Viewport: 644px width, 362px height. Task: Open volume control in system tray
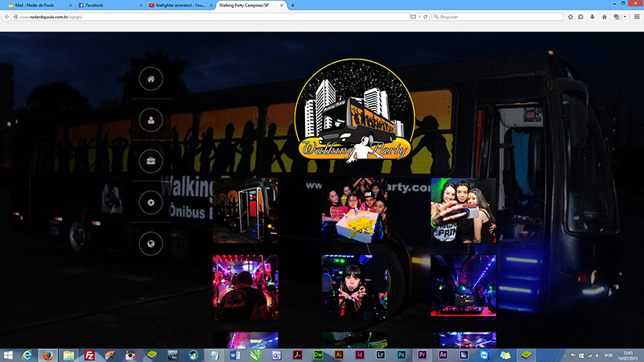pos(597,356)
